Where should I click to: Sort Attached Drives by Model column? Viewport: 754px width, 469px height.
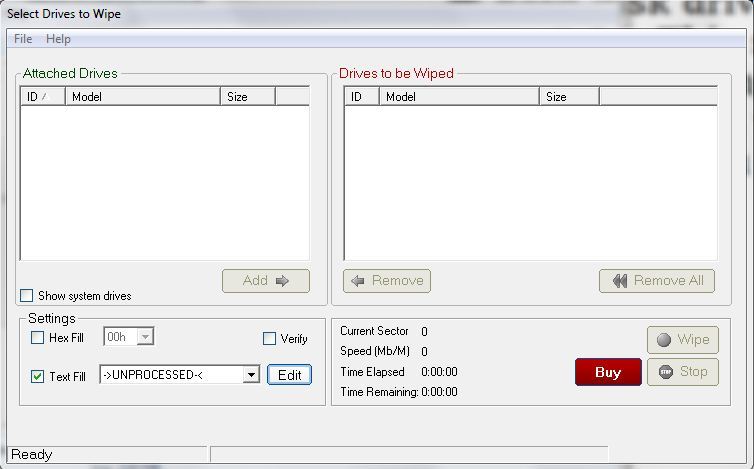tap(143, 97)
